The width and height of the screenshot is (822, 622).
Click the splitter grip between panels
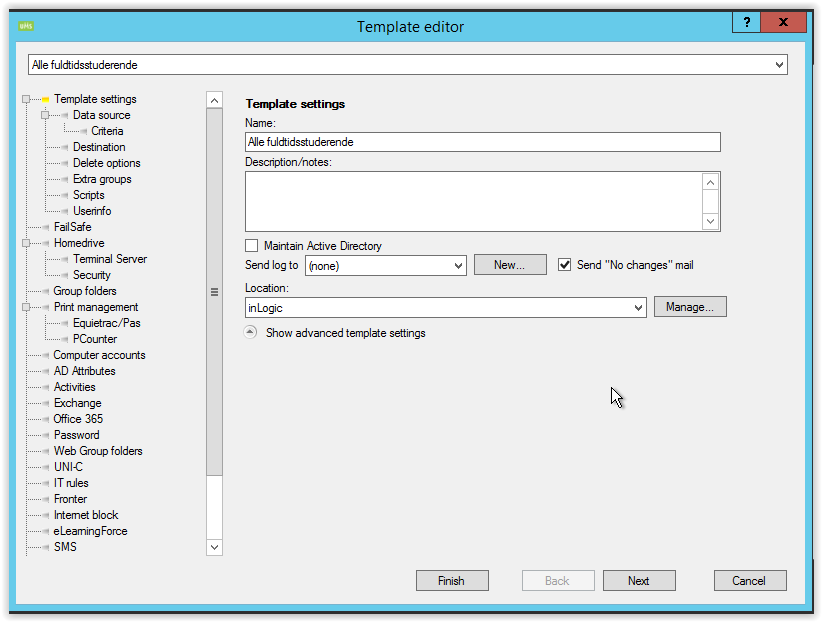(214, 292)
